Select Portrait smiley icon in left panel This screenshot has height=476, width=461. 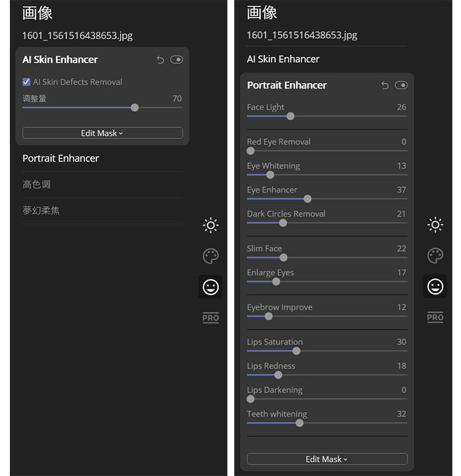(x=211, y=287)
